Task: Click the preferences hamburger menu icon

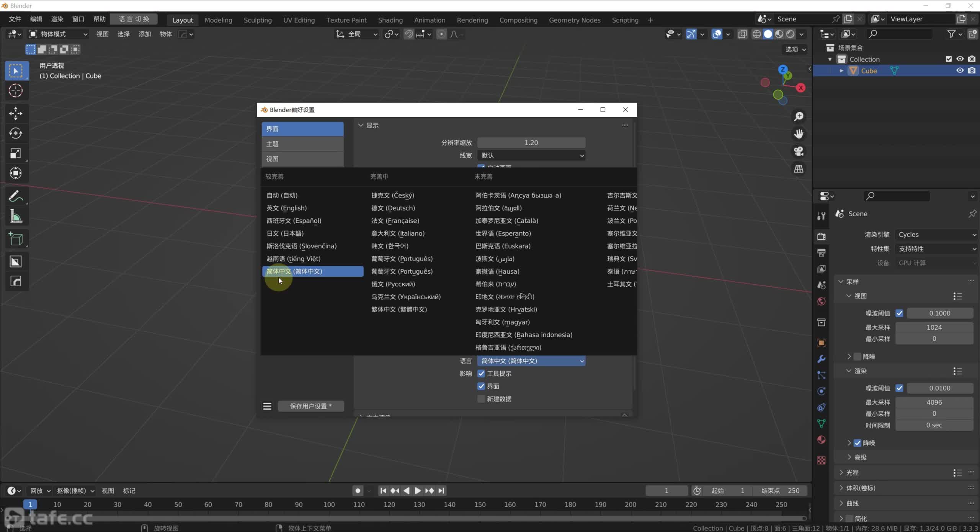Action: 267,406
